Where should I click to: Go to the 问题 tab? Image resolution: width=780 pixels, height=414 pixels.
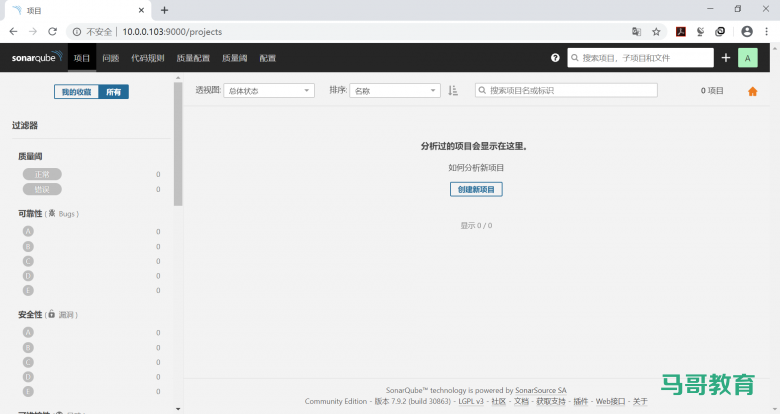coord(110,58)
